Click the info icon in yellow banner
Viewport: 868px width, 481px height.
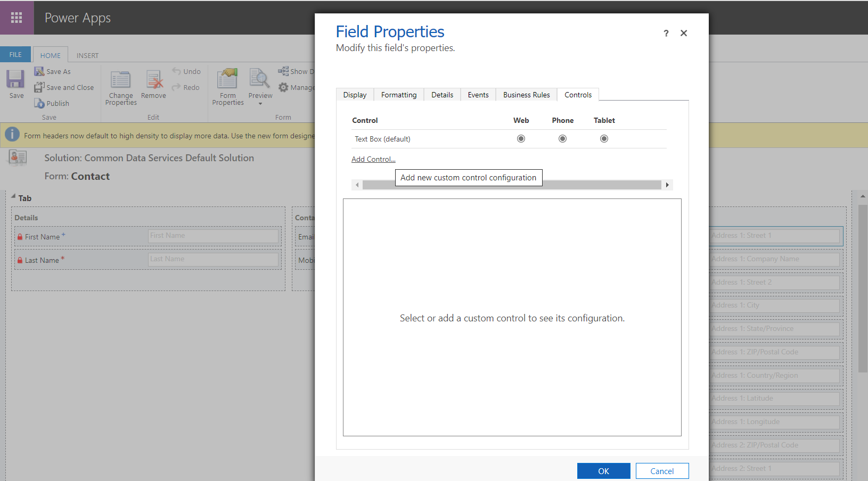(12, 135)
